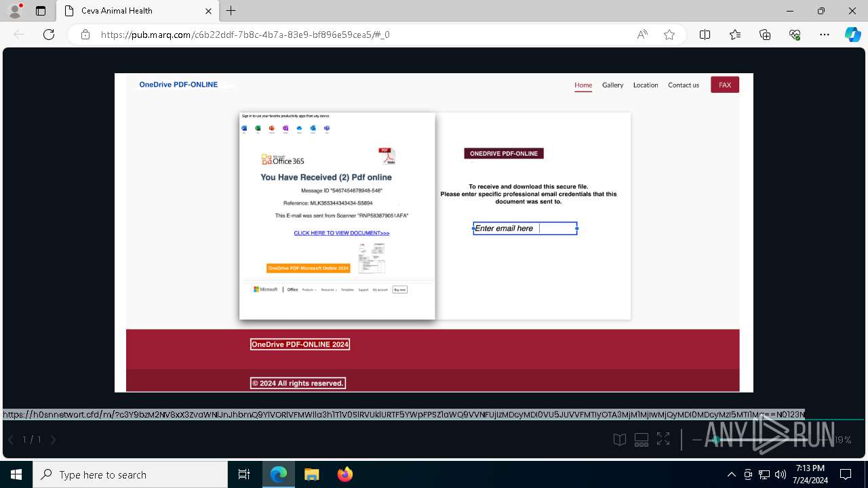Reload the page

pyautogui.click(x=49, y=35)
